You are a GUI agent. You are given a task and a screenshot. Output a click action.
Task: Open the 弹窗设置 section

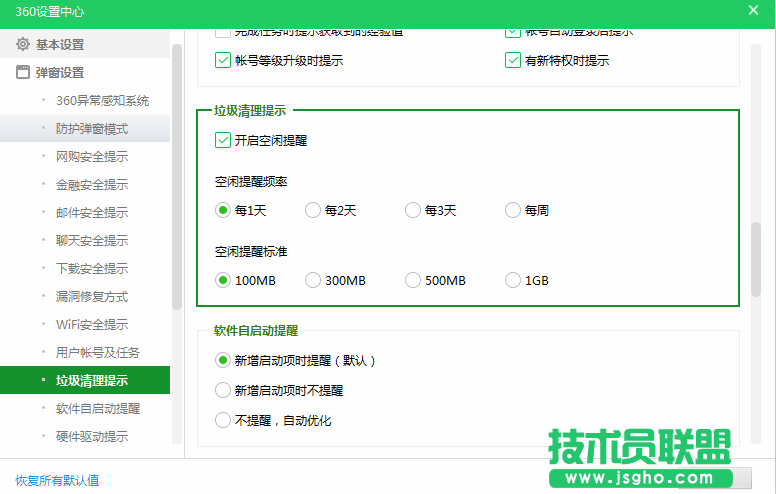pos(85,72)
